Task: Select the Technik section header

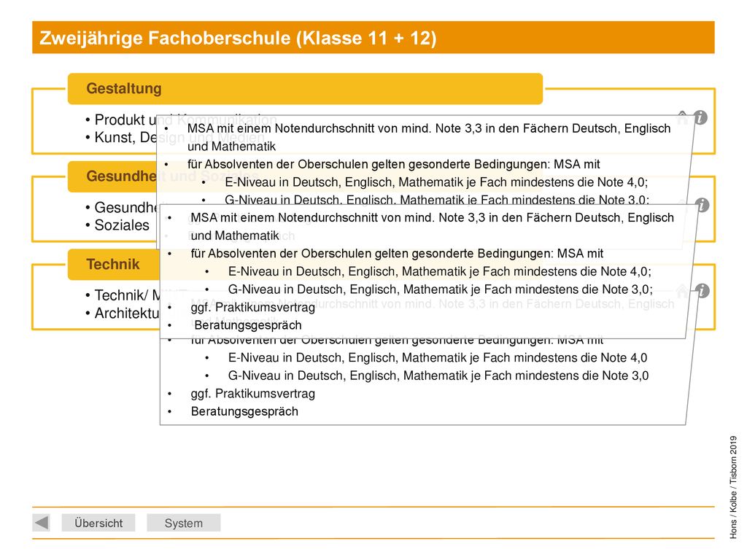Action: [113, 264]
